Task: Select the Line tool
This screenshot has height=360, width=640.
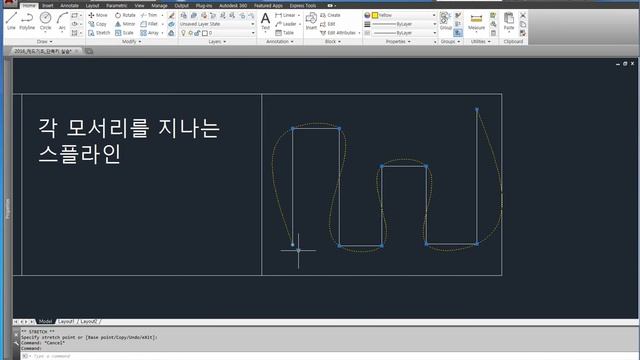Action: pyautogui.click(x=11, y=21)
